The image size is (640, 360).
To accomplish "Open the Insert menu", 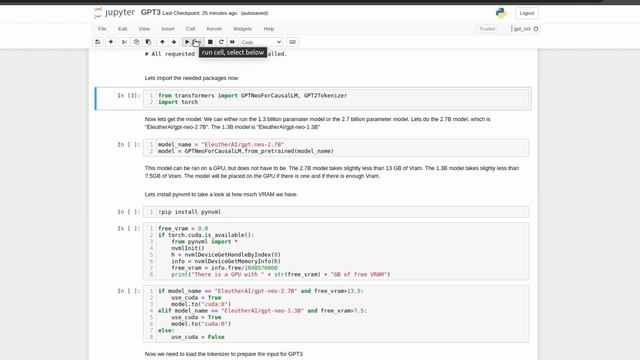I will coord(168,29).
